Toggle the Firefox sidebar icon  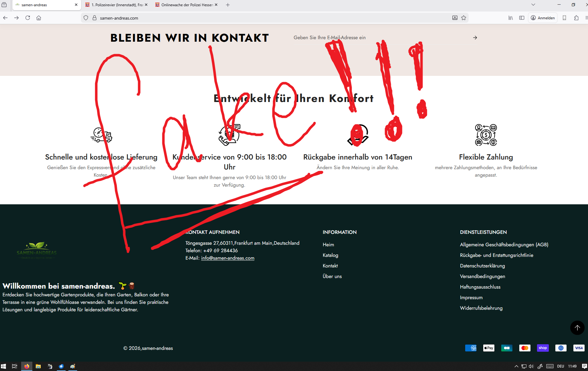(x=522, y=18)
